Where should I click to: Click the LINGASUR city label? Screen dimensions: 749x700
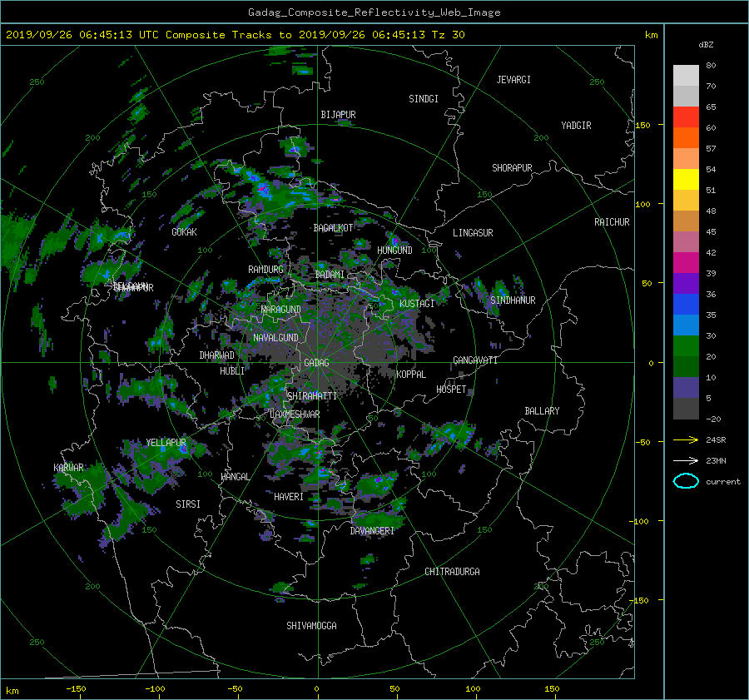pyautogui.click(x=473, y=233)
